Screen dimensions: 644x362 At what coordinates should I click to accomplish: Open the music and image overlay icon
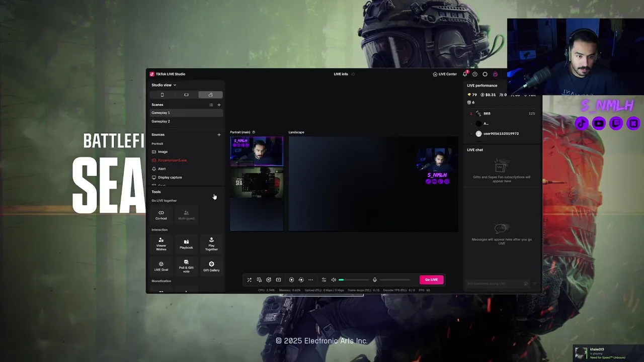259,280
